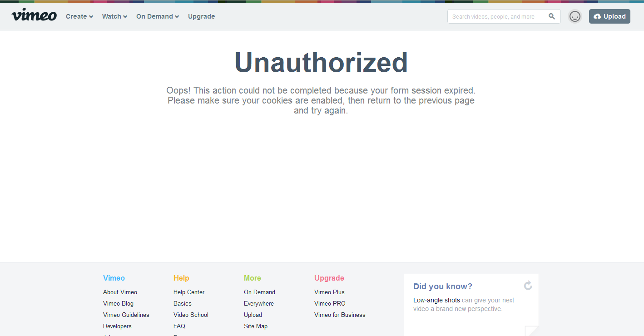Click the Upgrade footer column heading

[329, 278]
